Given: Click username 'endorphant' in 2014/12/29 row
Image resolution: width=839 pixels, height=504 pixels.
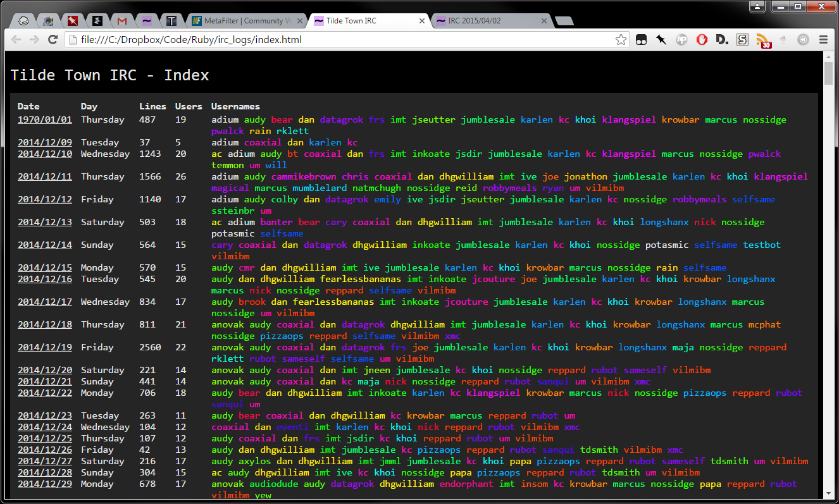Looking at the screenshot, I should click(466, 484).
